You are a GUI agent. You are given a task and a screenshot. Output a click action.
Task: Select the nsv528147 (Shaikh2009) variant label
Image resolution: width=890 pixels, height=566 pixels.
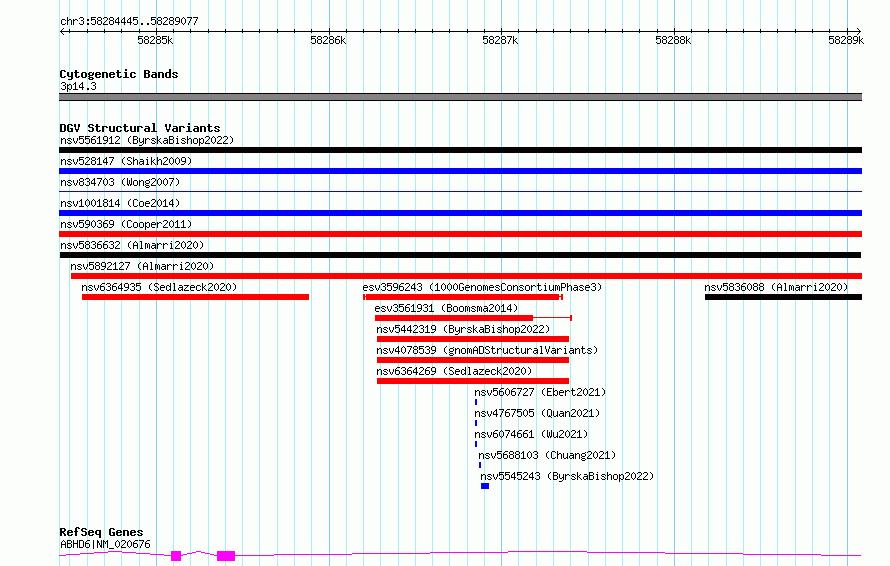click(126, 161)
